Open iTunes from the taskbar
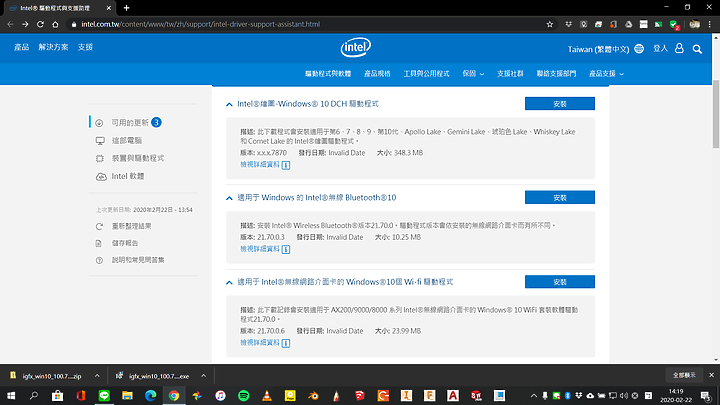Screen dimensions: 720x405 [220, 395]
